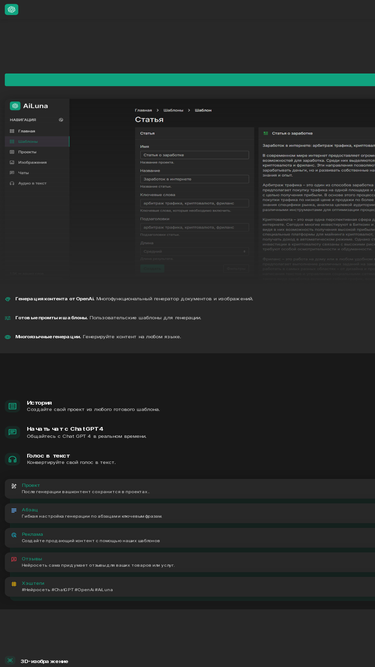Click the text Конвертируйте свой голос в текст
375x667 pixels.
pyautogui.click(x=71, y=462)
